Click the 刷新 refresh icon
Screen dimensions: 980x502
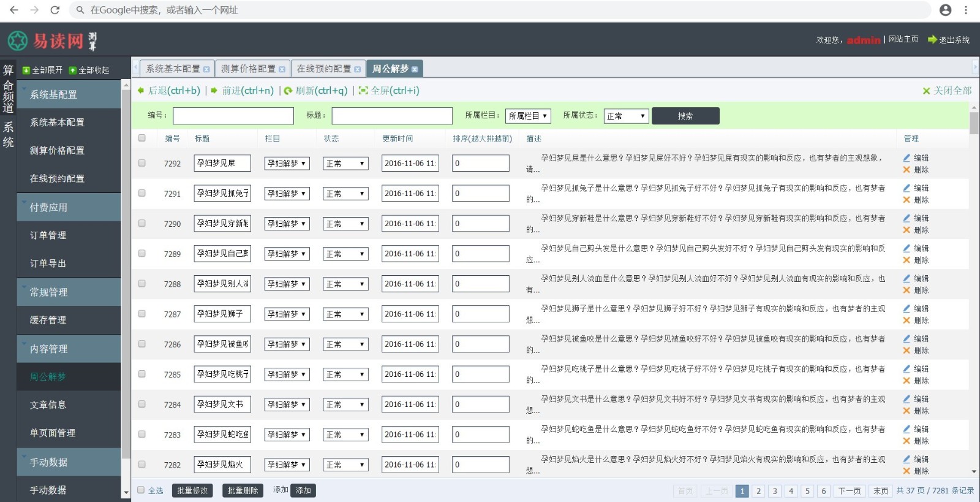click(x=288, y=91)
